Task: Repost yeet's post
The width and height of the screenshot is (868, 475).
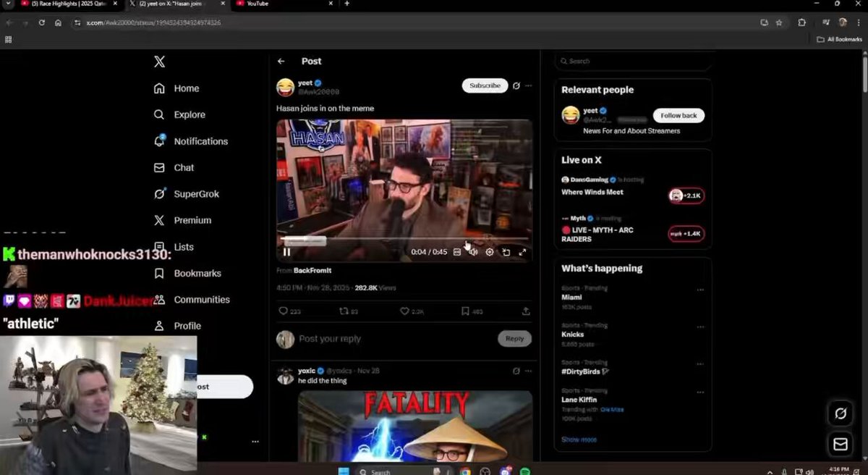Action: (x=344, y=311)
